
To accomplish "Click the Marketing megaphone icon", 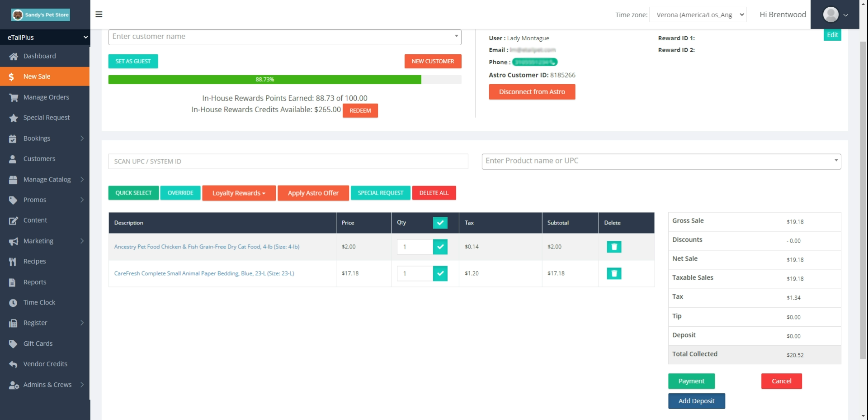I will [x=13, y=241].
